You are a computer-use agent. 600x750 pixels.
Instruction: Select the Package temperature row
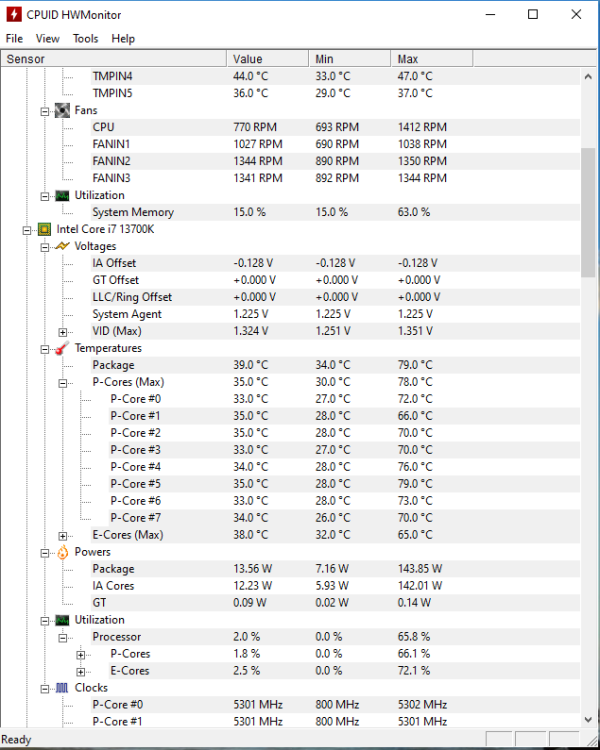point(335,365)
